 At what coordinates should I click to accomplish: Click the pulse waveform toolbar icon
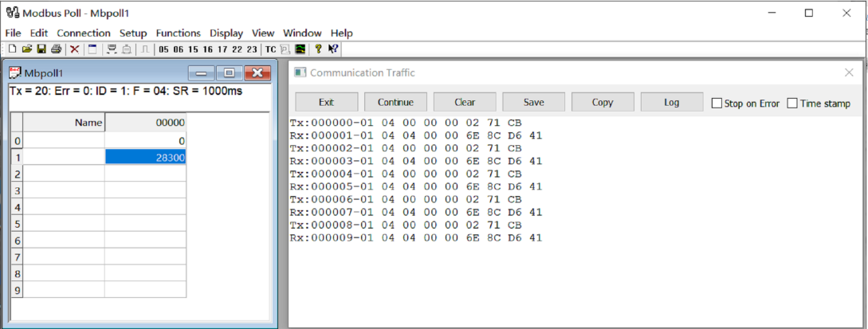click(x=144, y=49)
